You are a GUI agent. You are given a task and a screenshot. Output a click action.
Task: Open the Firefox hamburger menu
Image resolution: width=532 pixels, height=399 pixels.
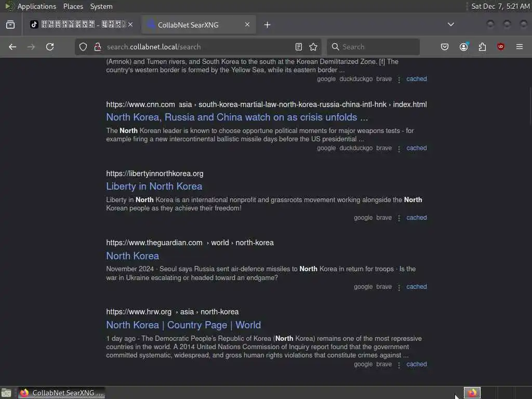[520, 47]
